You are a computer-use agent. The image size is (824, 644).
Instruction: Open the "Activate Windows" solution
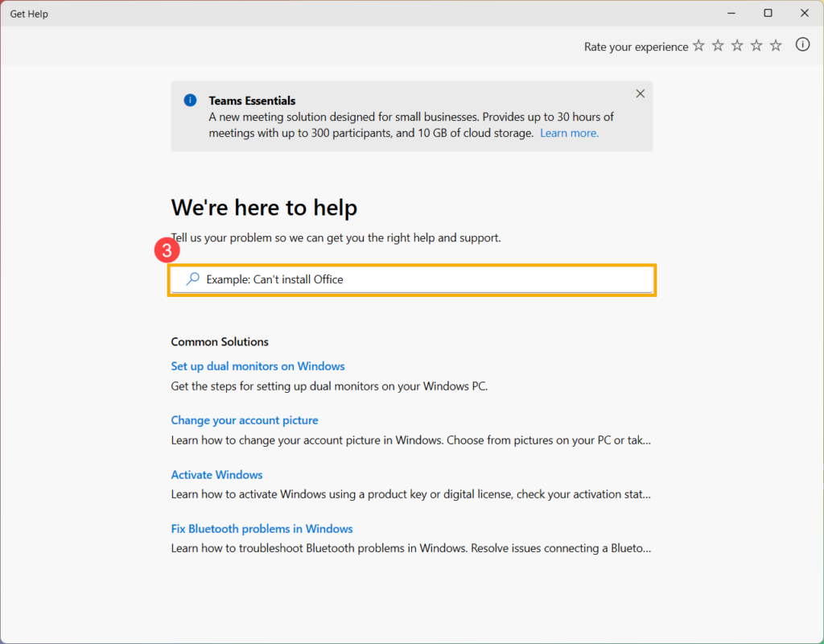coord(216,474)
